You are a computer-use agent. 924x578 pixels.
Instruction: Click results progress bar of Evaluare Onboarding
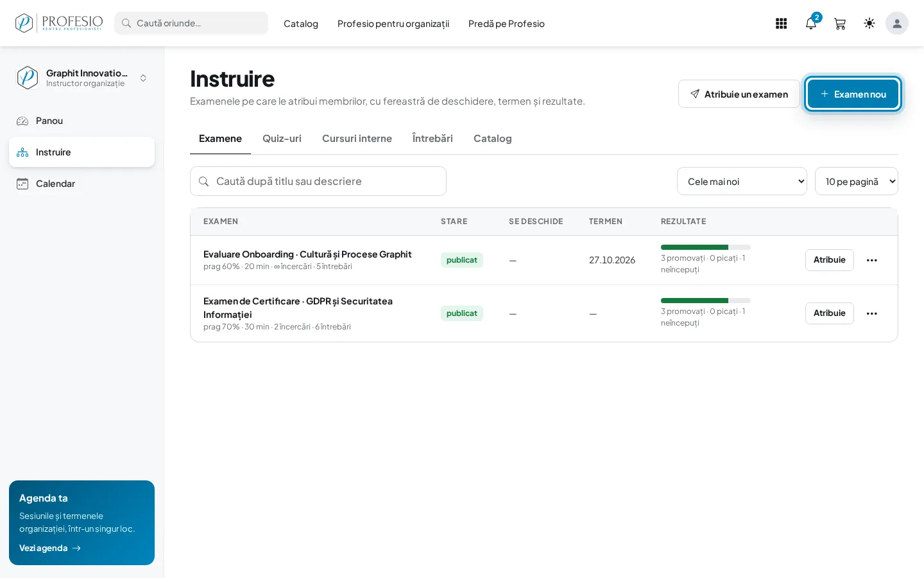point(705,247)
